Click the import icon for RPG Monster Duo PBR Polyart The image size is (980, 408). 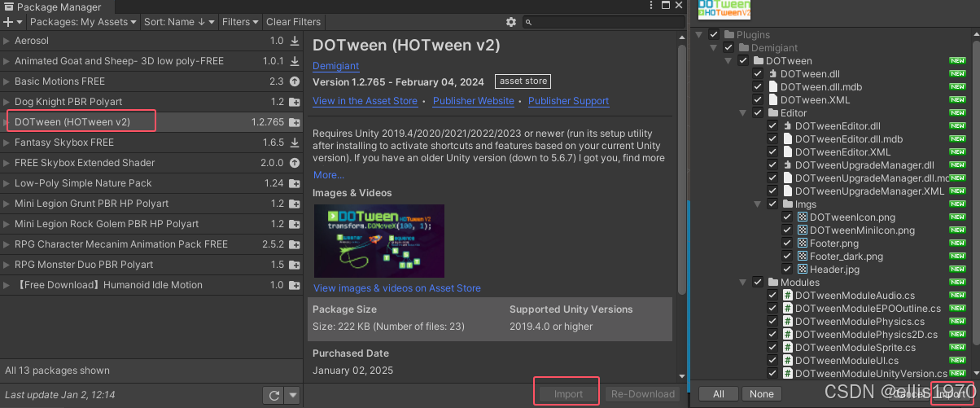[295, 265]
